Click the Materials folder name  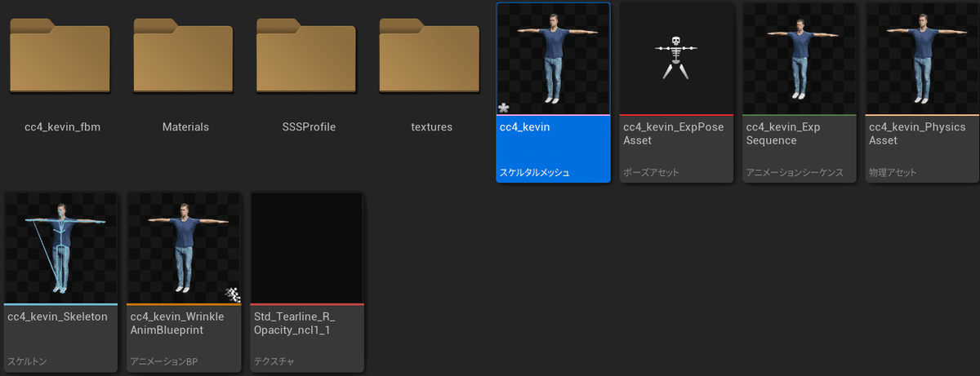tap(185, 127)
